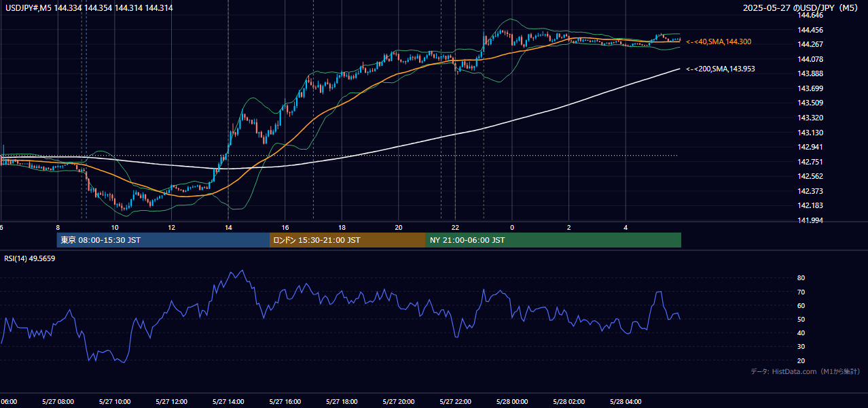The width and height of the screenshot is (868, 408).
Task: Click the 5/28 00:00 date label
Action: (x=512, y=401)
